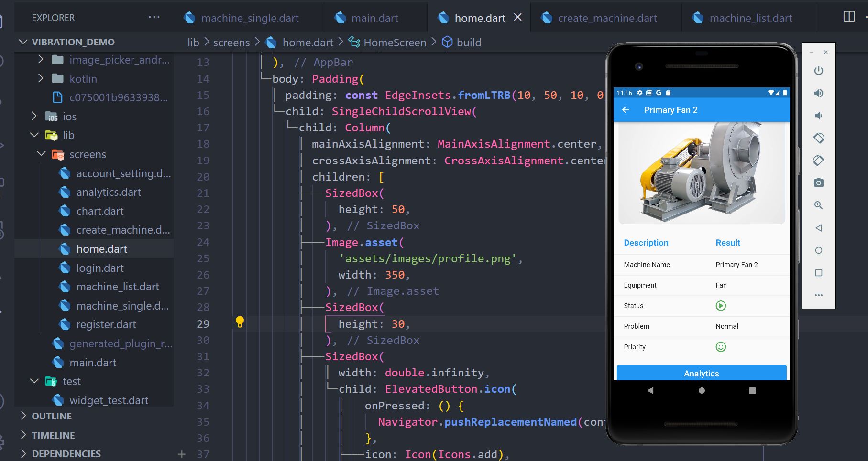
Task: Take a screenshot with the emulator camera icon
Action: click(x=818, y=182)
